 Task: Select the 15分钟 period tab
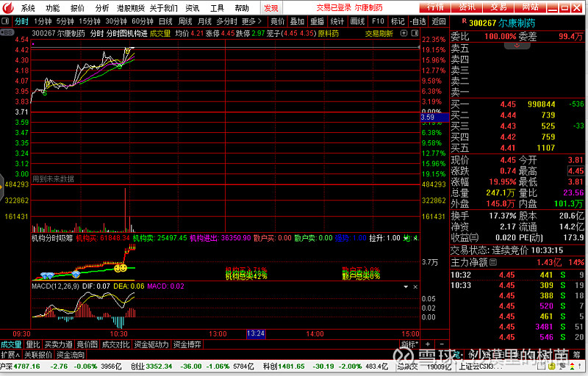pos(89,21)
